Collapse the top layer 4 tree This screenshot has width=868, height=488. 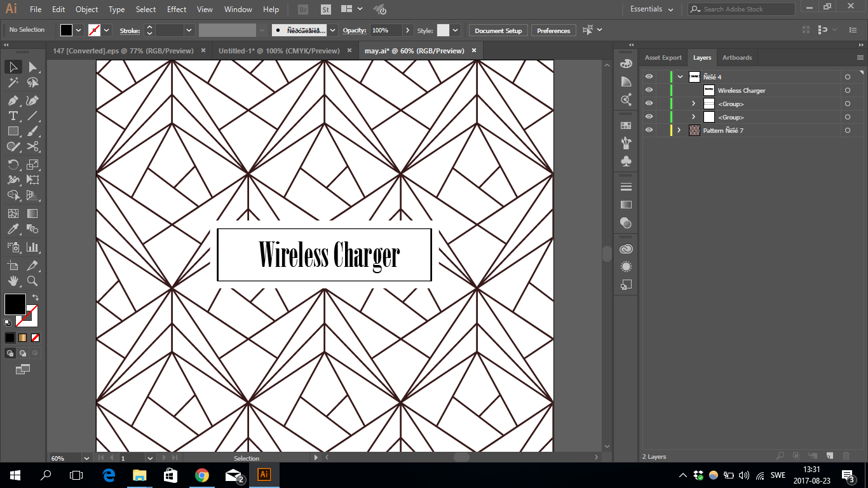click(x=680, y=77)
